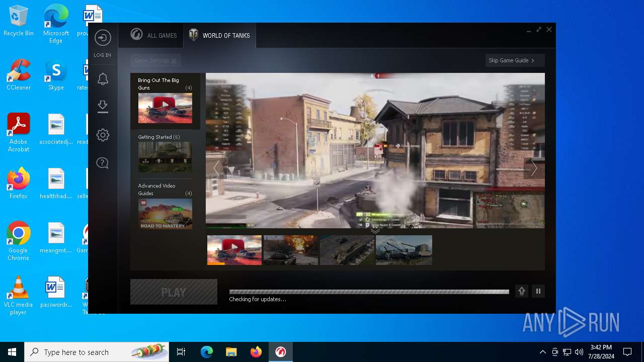Select fourth video thumbnail with snowy tank
Image resolution: width=644 pixels, height=362 pixels.
point(404,250)
